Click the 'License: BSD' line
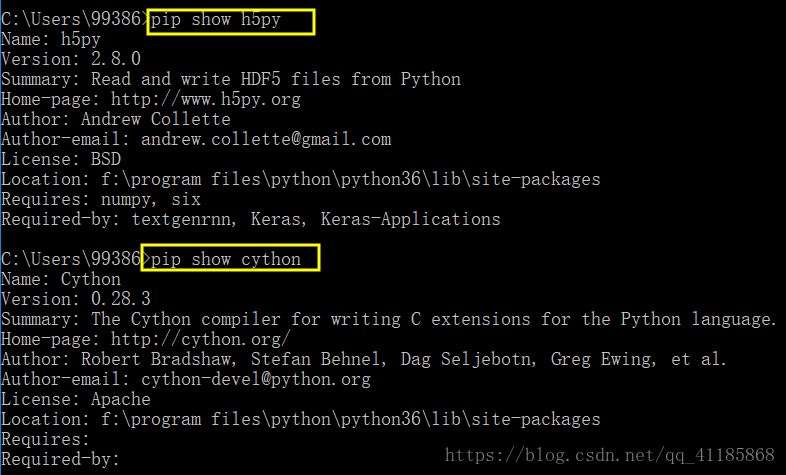 (x=61, y=159)
